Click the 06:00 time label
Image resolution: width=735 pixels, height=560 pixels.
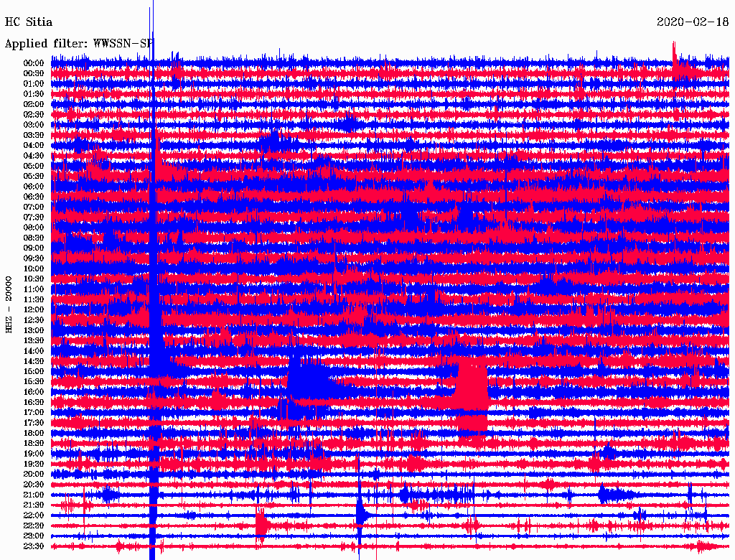point(34,186)
